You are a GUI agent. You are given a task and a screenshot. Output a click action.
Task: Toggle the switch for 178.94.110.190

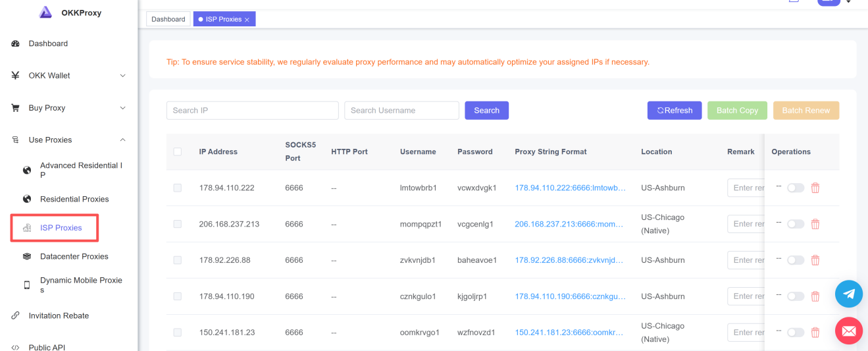[796, 296]
